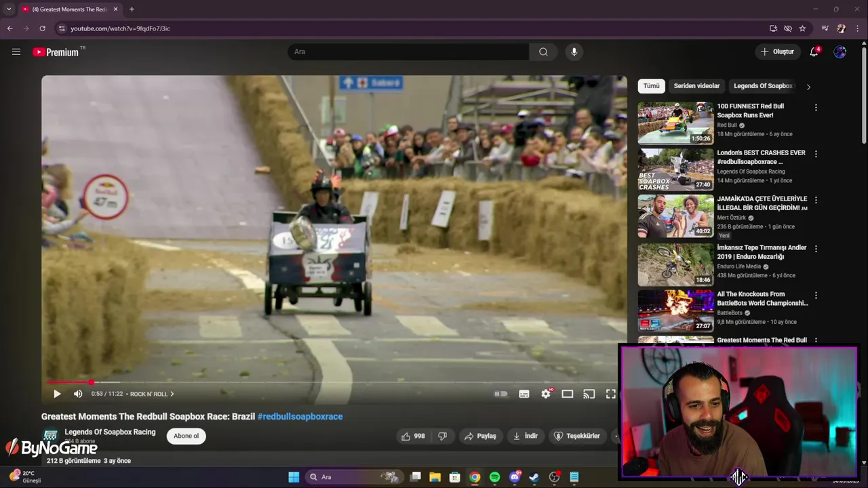Open YouTube account avatar menu
The image size is (868, 488).
pyautogui.click(x=840, y=52)
